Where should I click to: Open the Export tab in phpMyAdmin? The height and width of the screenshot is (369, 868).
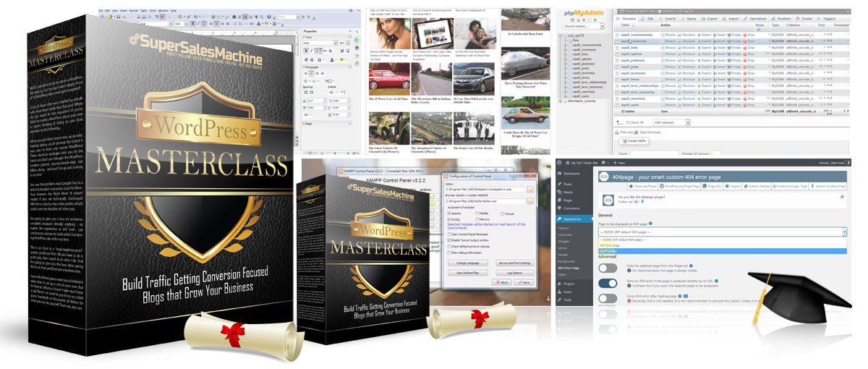coord(709,19)
